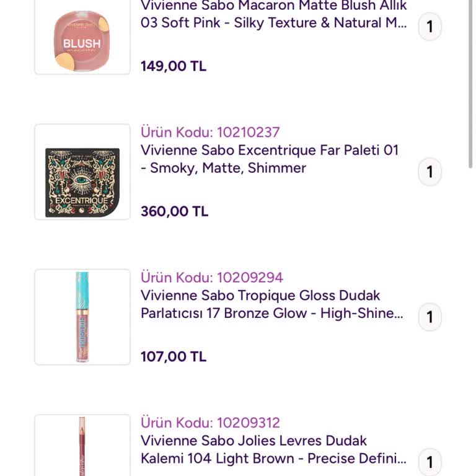
Task: Click quantity badge for Tropique Gloss
Action: tap(430, 317)
